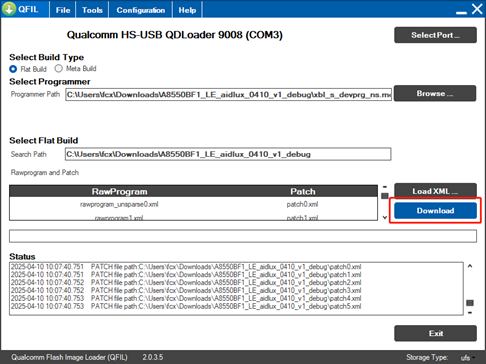Click the Qualcomm HS-USB QDLoader 9008 (COM3) text
This screenshot has width=486, height=364.
click(x=175, y=35)
